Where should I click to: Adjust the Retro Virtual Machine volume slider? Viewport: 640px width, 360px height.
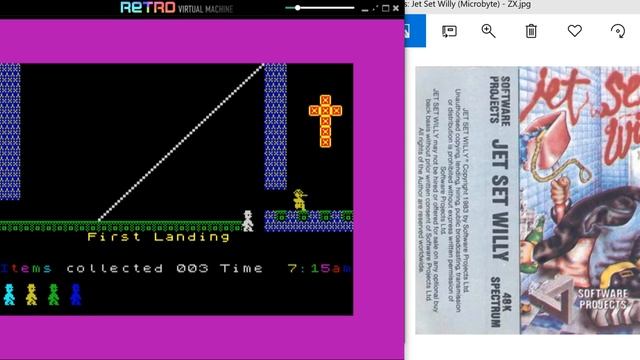[x=320, y=8]
